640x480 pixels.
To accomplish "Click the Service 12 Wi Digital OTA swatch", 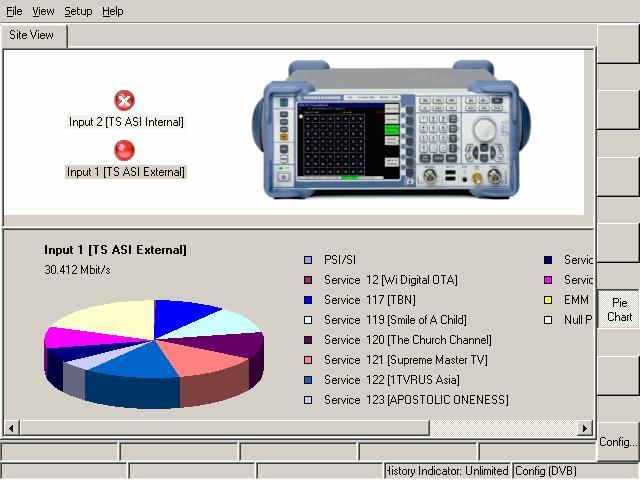I will (308, 280).
